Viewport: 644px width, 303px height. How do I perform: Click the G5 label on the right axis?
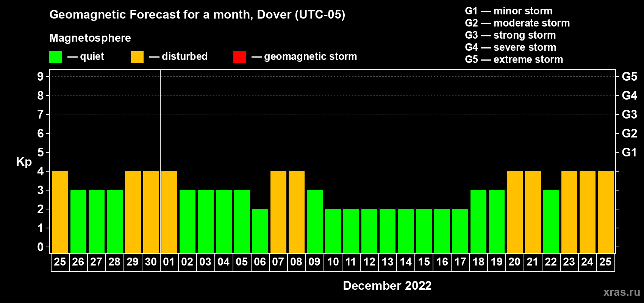(630, 77)
